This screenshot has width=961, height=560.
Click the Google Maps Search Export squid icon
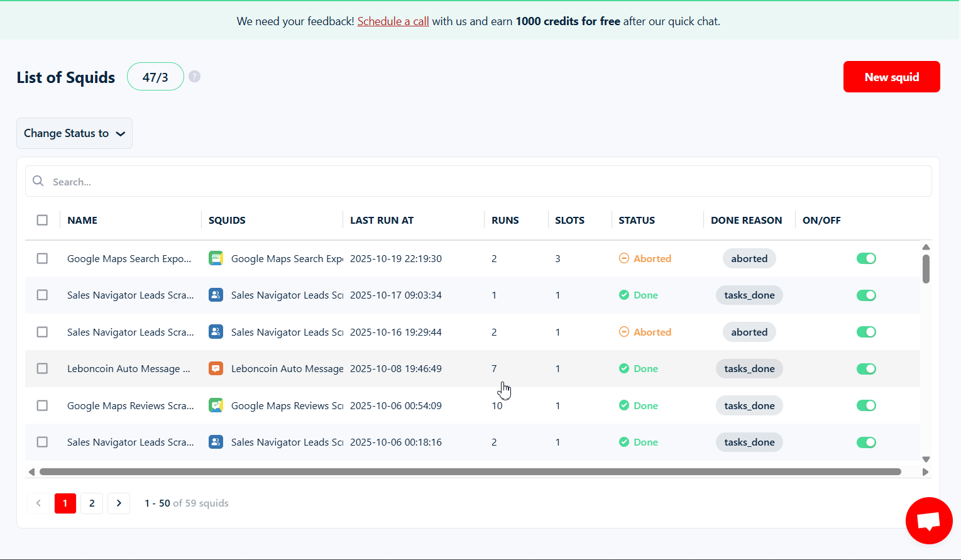click(x=216, y=258)
